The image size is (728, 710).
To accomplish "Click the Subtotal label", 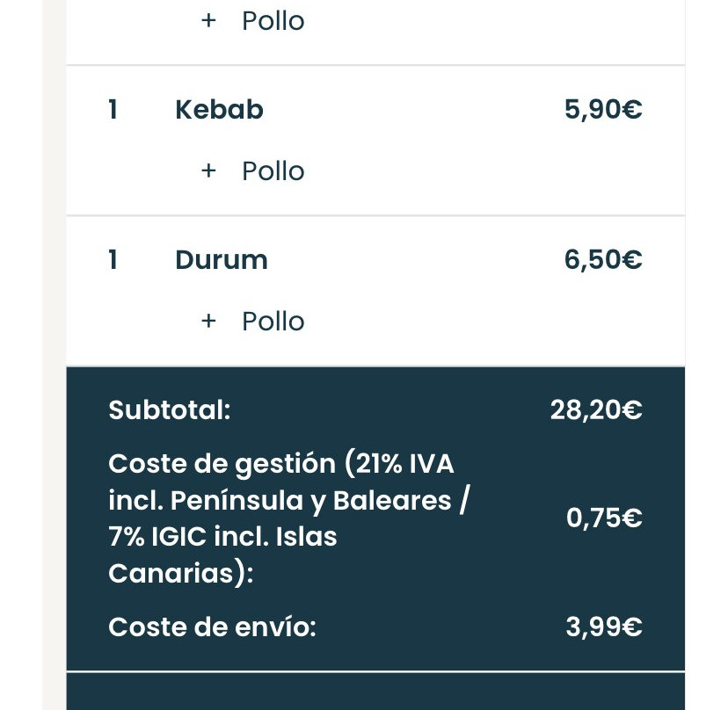I will [169, 409].
